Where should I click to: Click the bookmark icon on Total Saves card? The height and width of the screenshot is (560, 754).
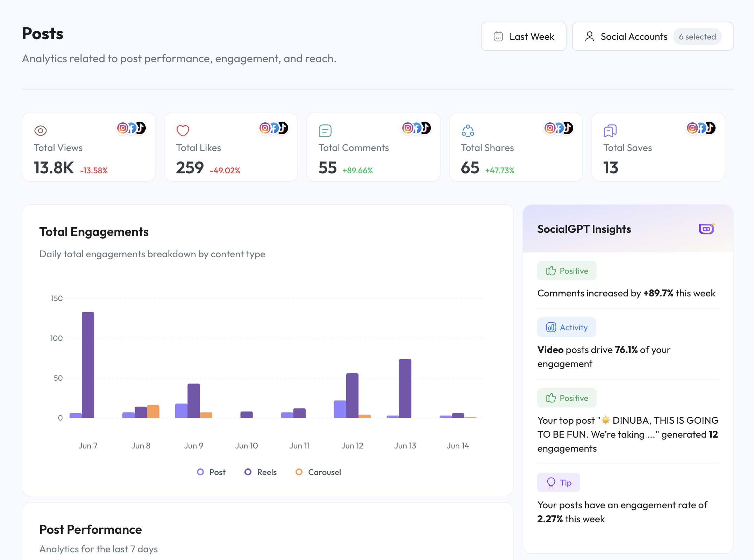coord(610,131)
